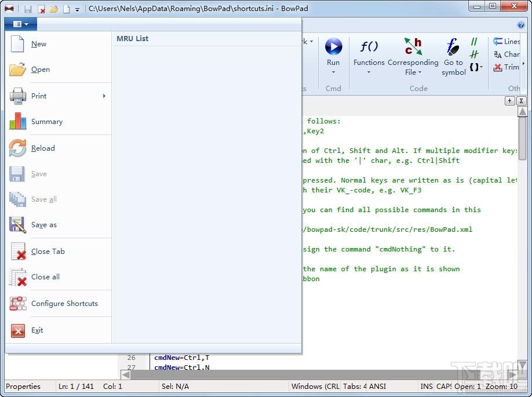Click 'Zoom: 10' in status bar
Screen dimensions: 532x397
501,387
